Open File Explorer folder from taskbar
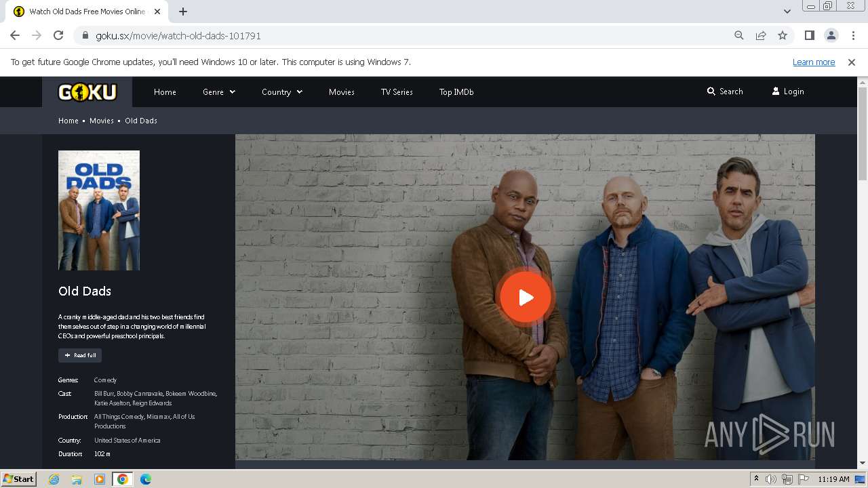 click(77, 479)
